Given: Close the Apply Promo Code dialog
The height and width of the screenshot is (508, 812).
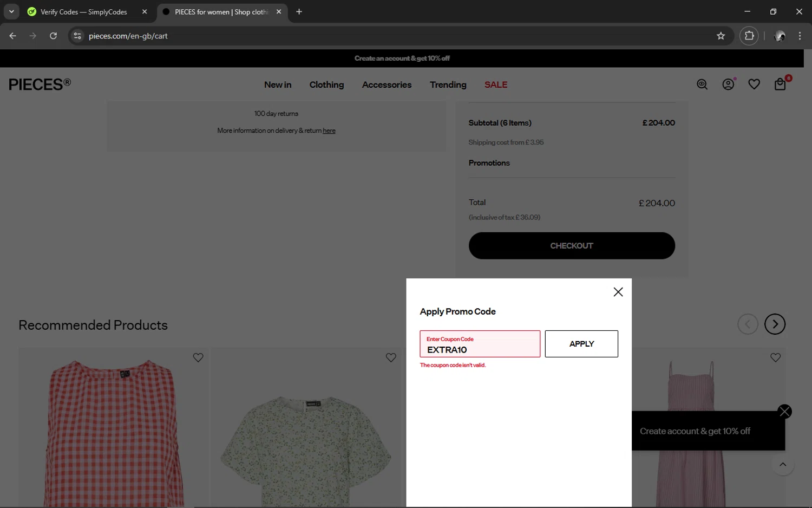Looking at the screenshot, I should click(x=618, y=292).
